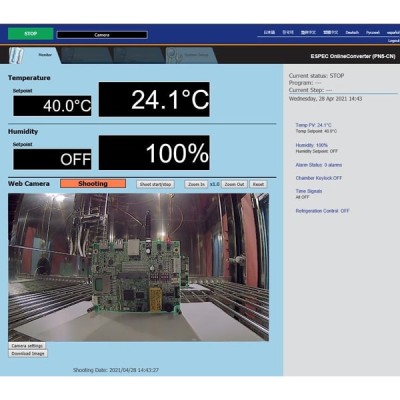
Task: Open Camera settings
Action: point(27,346)
